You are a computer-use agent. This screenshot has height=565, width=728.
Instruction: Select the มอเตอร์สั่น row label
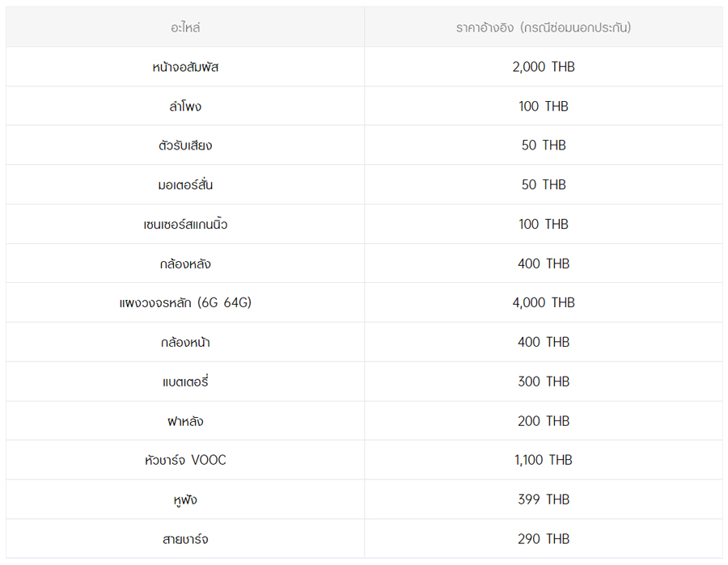185,184
